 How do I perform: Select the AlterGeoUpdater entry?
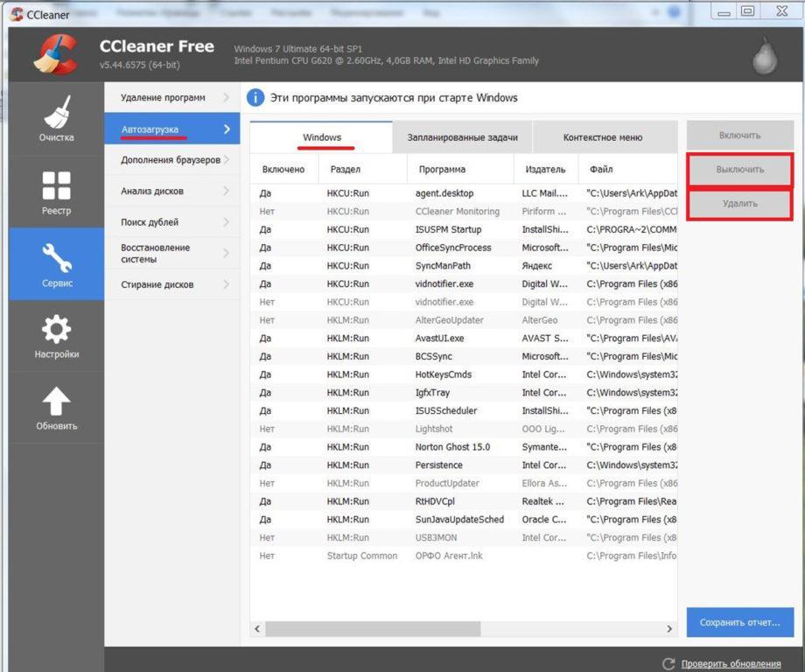464,320
